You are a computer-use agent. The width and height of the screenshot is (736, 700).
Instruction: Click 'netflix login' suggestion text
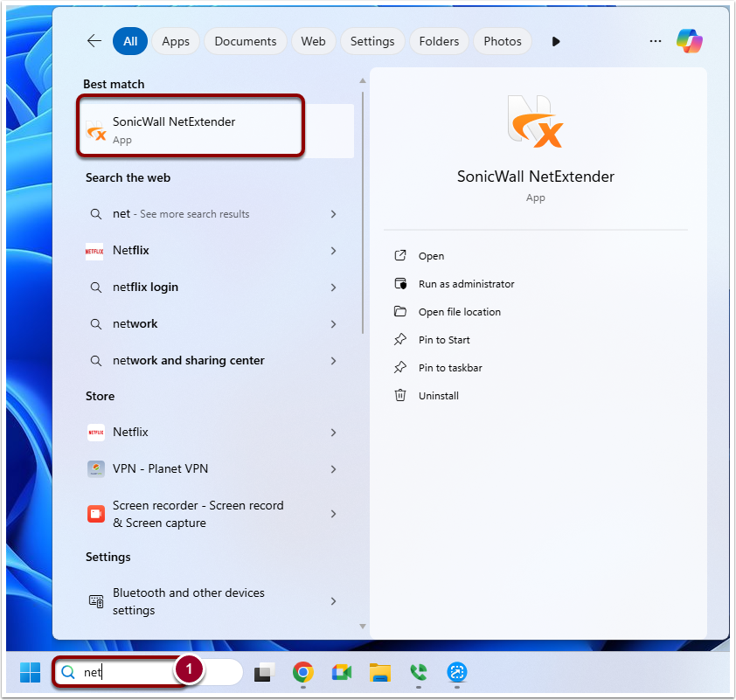pos(145,288)
